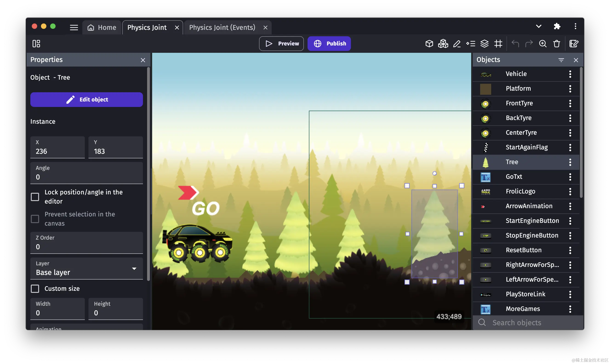This screenshot has height=364, width=610.
Task: Enable Lock position/angle in the editor
Action: [x=35, y=197]
